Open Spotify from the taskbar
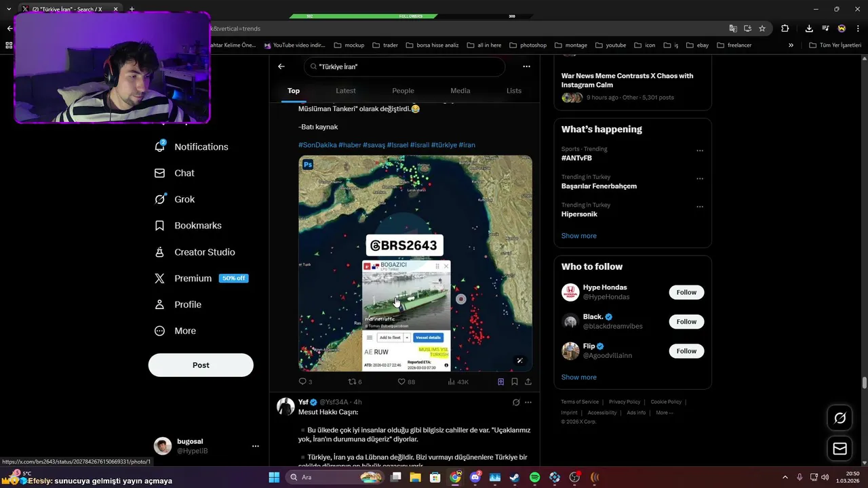This screenshot has width=868, height=488. [534, 477]
